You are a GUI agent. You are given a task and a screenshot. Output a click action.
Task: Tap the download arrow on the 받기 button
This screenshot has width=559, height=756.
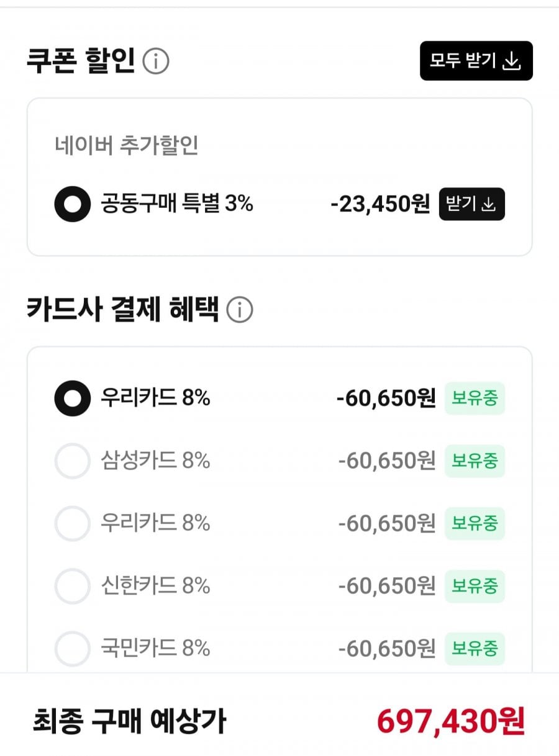click(489, 204)
